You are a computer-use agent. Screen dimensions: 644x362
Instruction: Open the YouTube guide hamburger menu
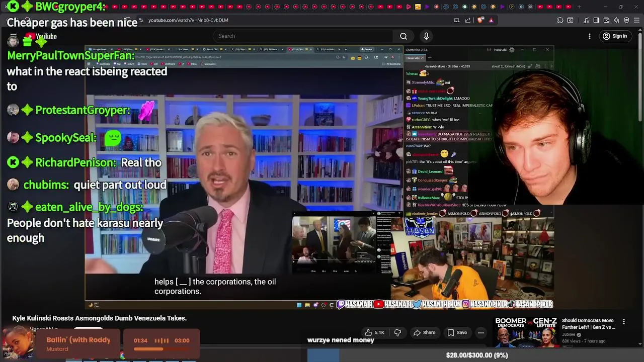(14, 36)
